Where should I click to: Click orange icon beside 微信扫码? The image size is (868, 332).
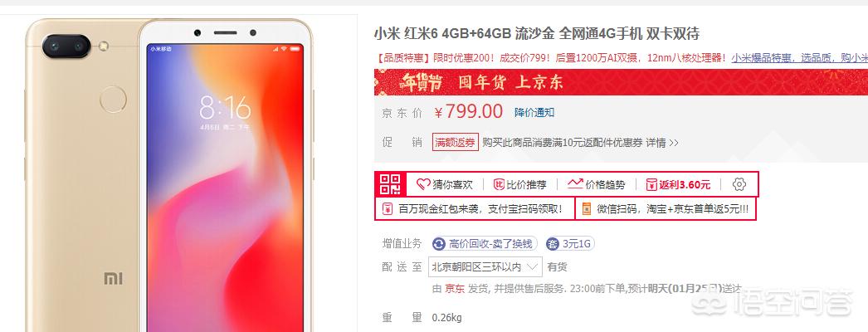[x=586, y=209]
